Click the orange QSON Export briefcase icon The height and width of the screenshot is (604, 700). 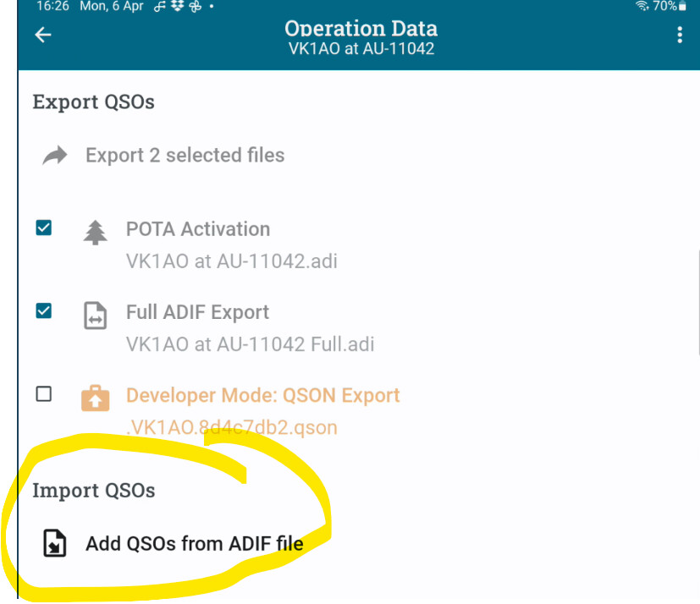(96, 398)
